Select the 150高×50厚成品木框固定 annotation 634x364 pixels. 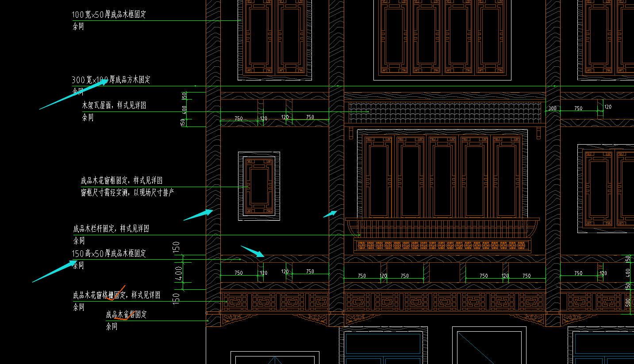109,253
